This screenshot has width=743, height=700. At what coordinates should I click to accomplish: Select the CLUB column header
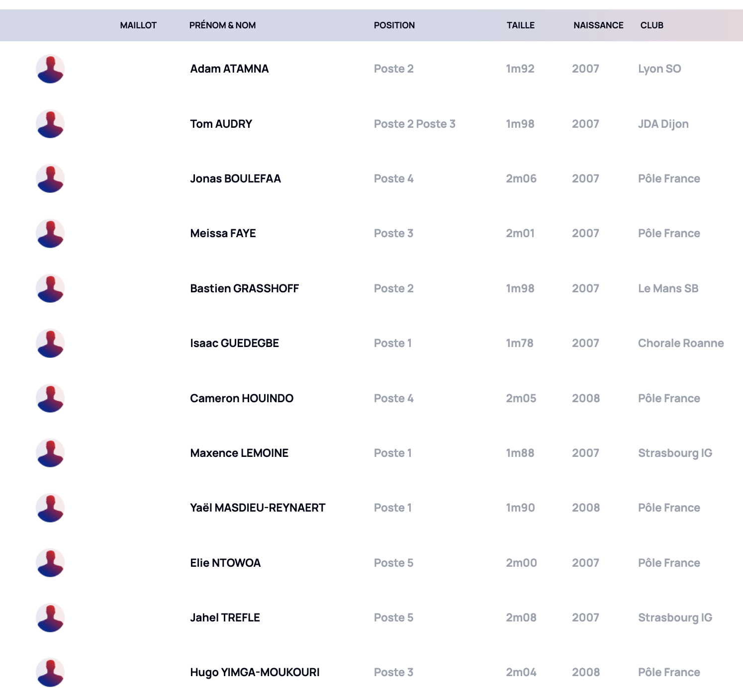click(x=652, y=25)
